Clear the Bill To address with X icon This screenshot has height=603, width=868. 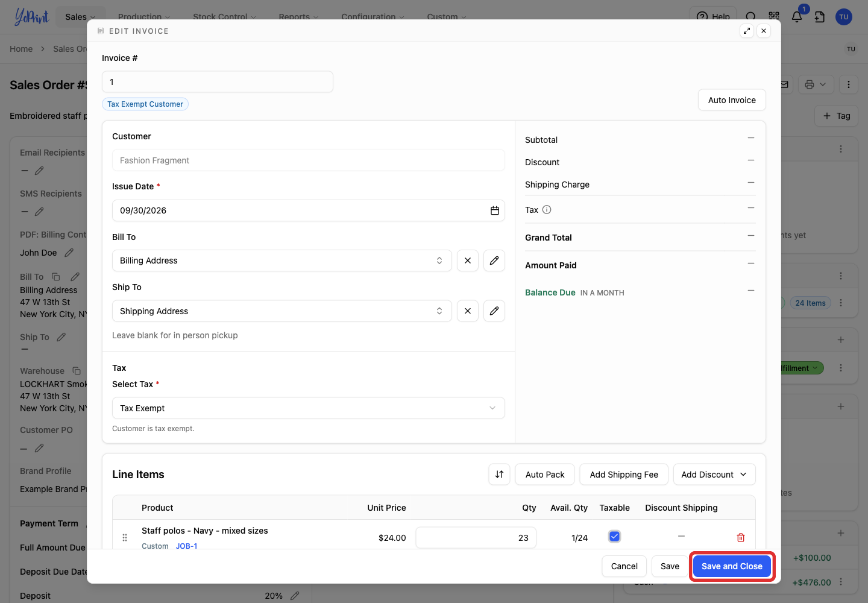point(468,260)
